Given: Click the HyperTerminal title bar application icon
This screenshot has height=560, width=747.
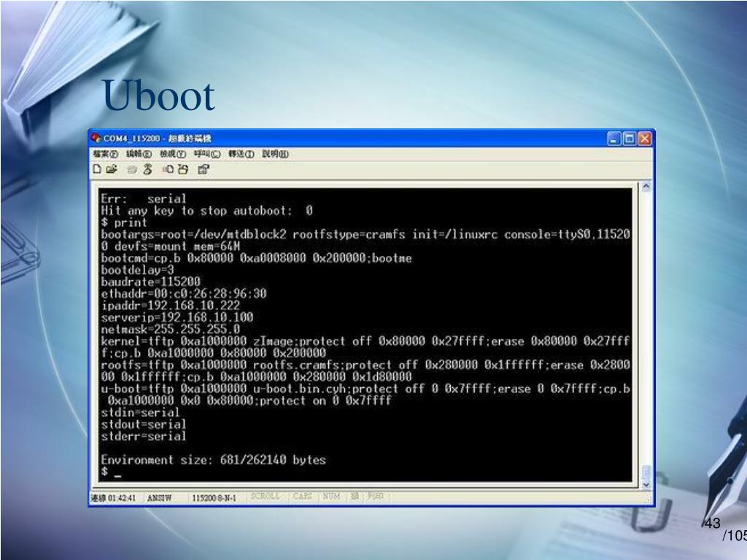Looking at the screenshot, I should pos(96,138).
